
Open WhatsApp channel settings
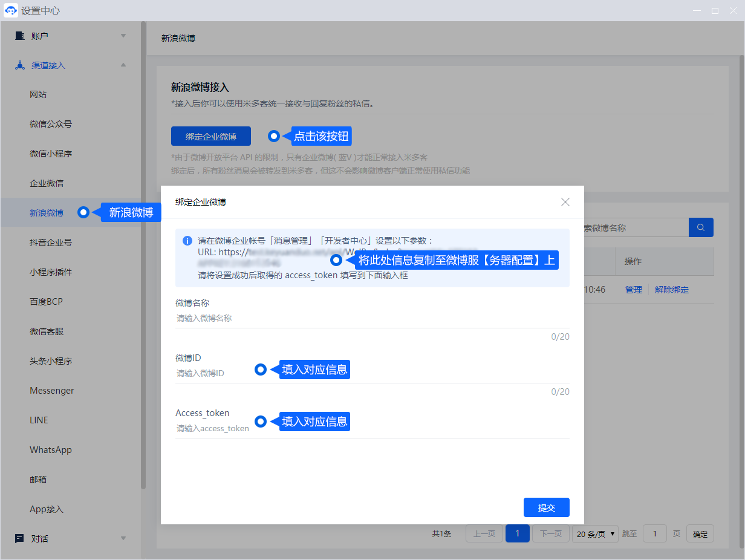51,450
